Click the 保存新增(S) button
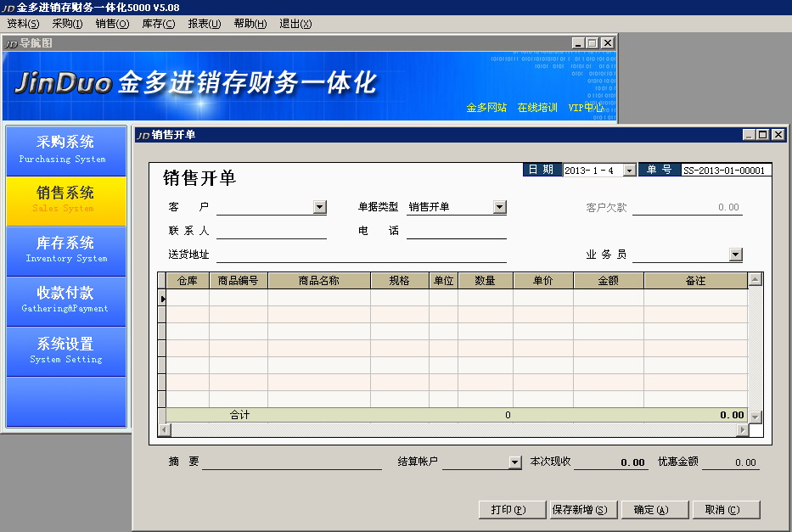Viewport: 792px width, 532px height. tap(583, 510)
